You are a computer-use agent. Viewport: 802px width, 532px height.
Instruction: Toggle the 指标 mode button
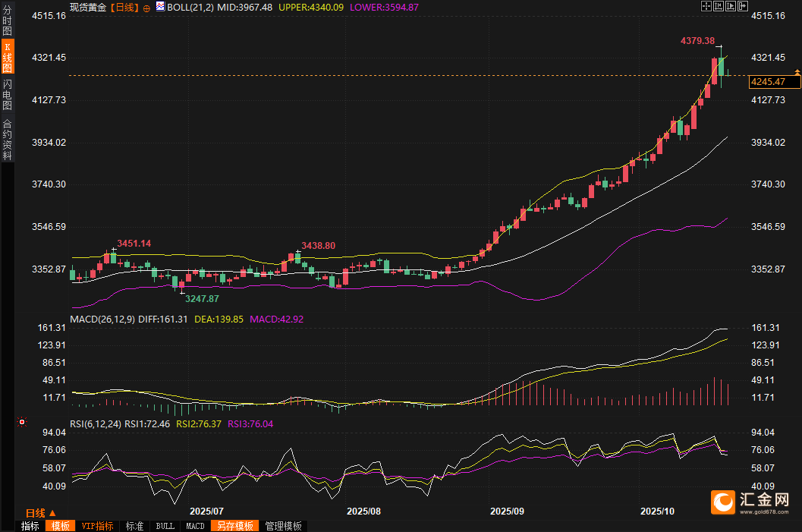(30, 526)
